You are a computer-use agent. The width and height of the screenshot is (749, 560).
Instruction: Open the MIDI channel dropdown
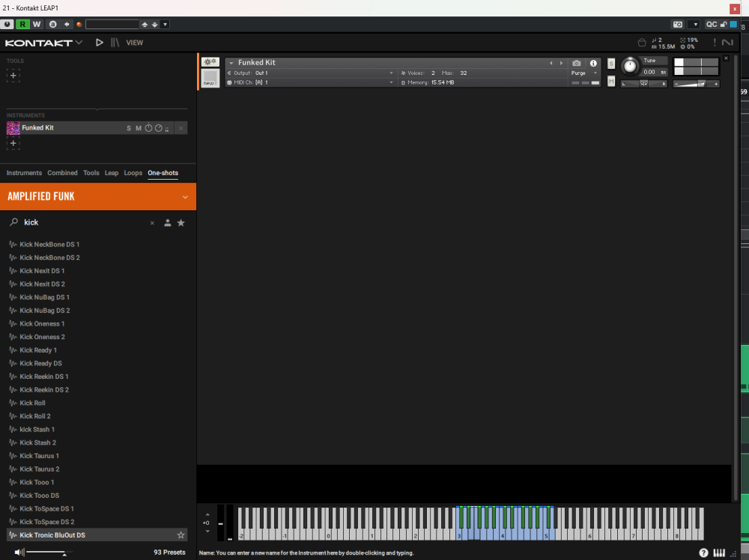[391, 82]
